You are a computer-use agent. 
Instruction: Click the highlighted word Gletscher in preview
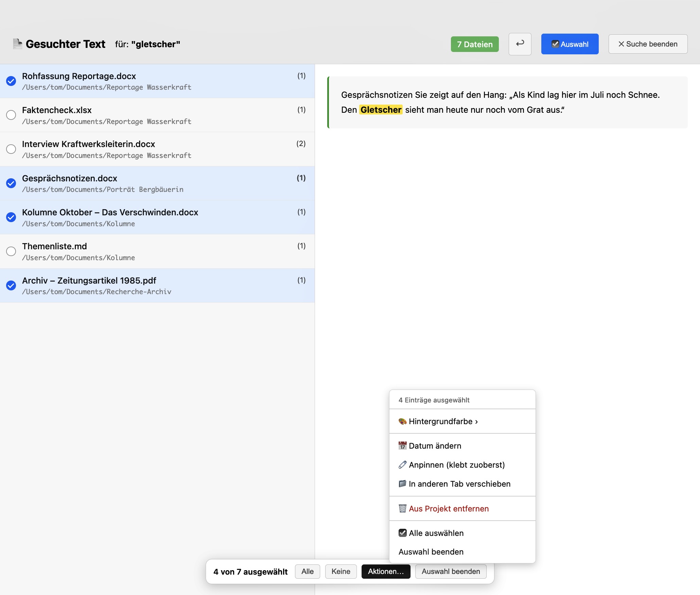[x=381, y=110]
